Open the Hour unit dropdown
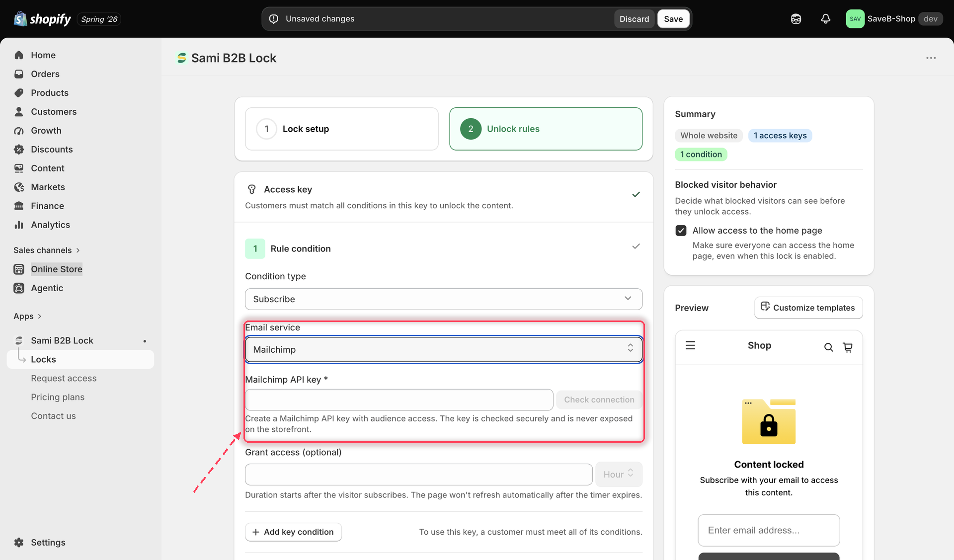The height and width of the screenshot is (560, 954). click(x=619, y=475)
